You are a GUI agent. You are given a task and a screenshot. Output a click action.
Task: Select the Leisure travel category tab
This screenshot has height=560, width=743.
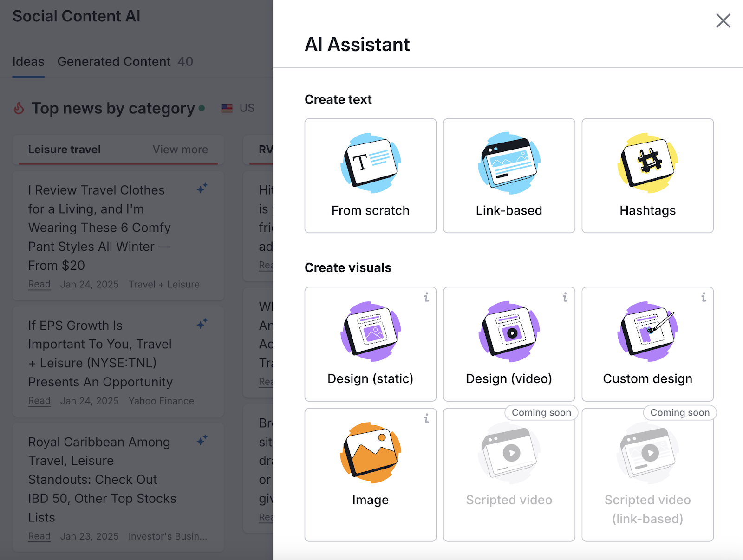click(x=65, y=150)
